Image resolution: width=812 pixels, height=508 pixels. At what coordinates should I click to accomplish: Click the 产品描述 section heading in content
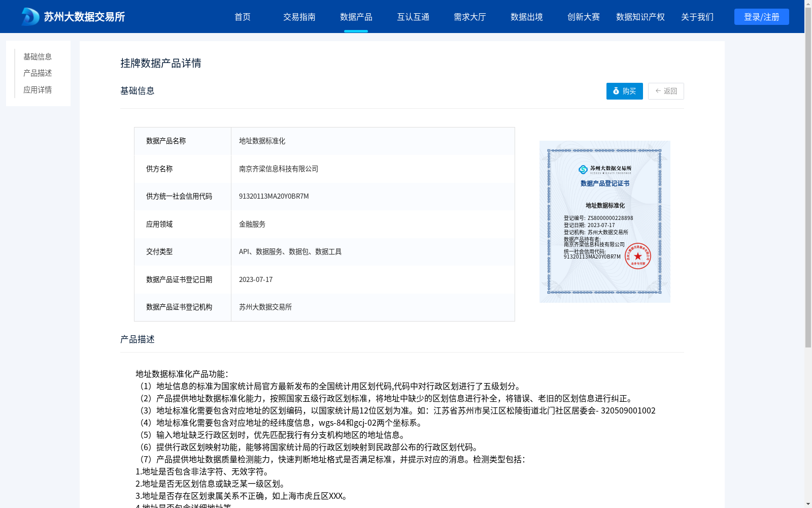click(x=138, y=339)
